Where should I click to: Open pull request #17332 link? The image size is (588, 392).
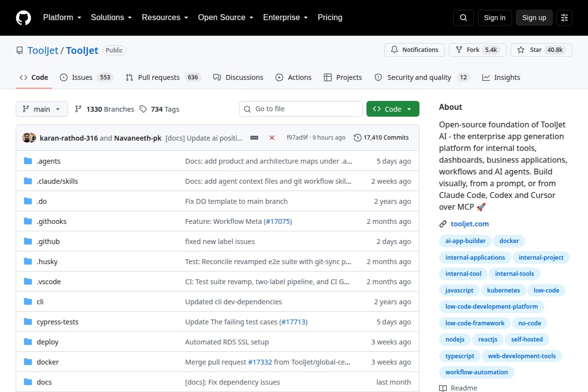coord(260,362)
